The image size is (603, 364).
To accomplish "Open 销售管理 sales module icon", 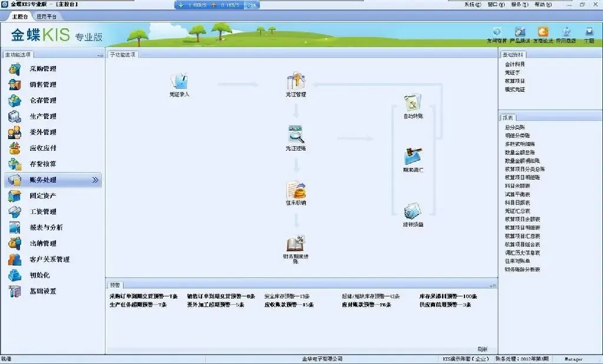I will [15, 85].
